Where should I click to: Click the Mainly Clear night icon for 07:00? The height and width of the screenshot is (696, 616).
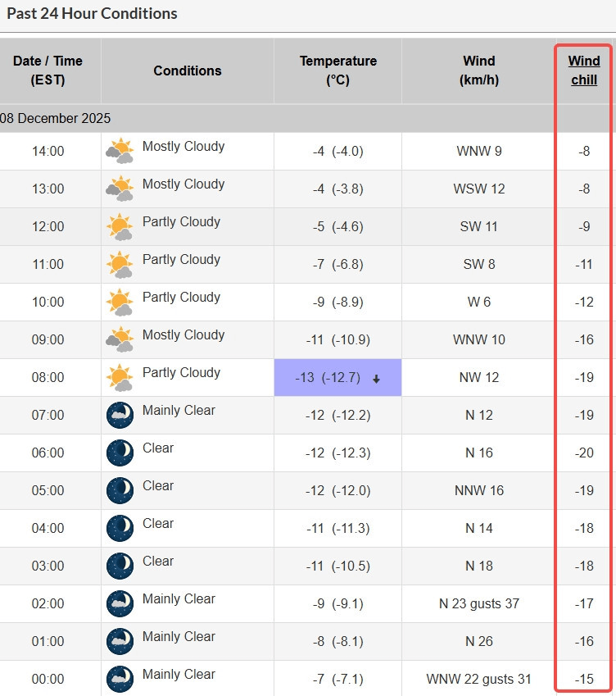coord(120,416)
